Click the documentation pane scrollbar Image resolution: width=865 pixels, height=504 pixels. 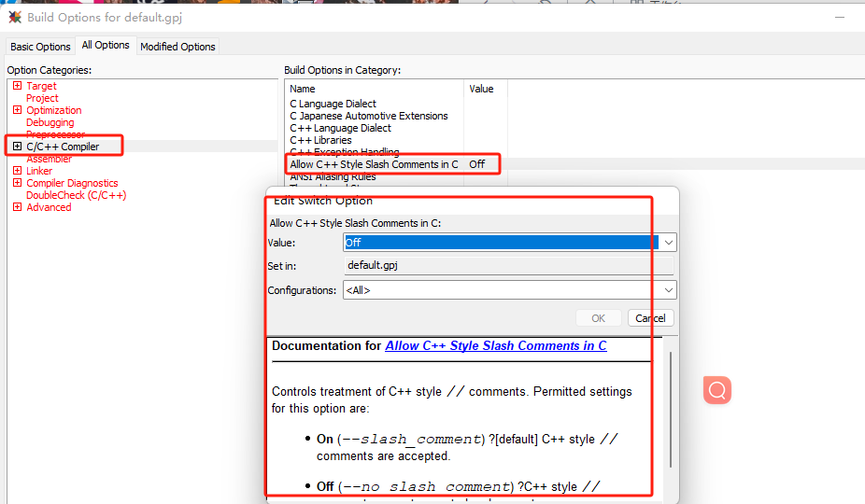pos(670,411)
